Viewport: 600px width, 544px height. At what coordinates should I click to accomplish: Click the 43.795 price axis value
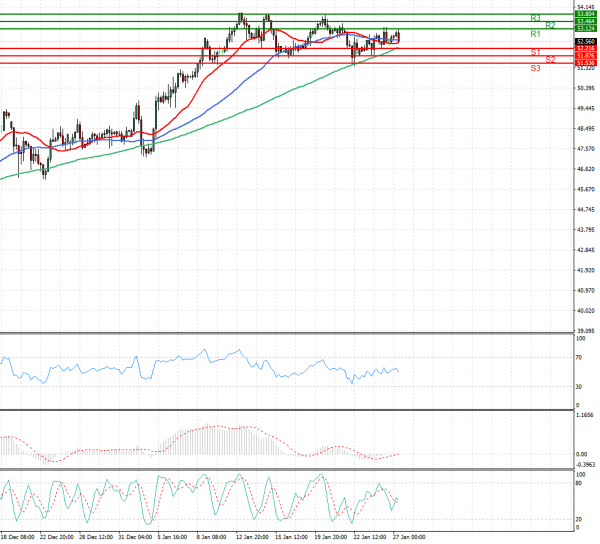[586, 230]
